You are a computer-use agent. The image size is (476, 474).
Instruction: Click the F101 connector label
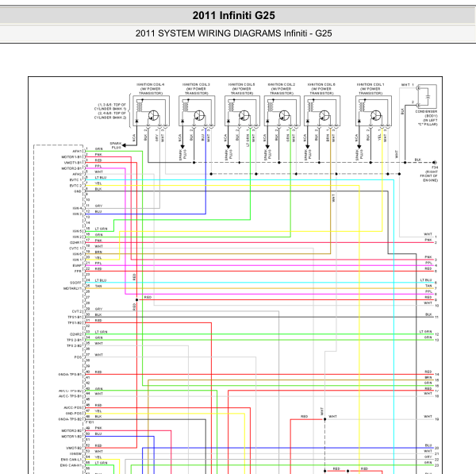coord(90,422)
